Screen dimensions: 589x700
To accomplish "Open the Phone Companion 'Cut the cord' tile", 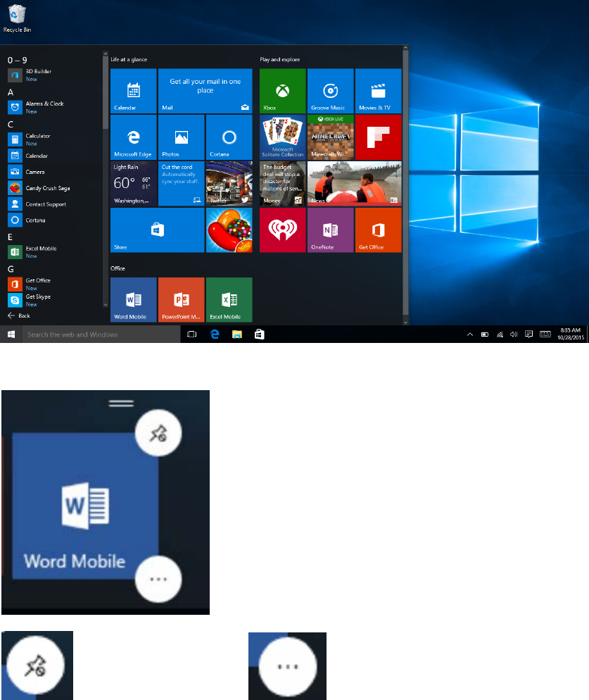I will click(181, 184).
